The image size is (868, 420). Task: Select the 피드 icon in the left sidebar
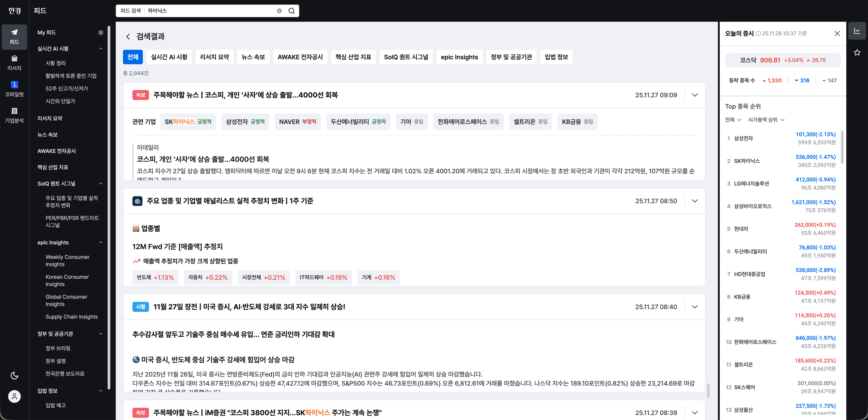[x=14, y=37]
